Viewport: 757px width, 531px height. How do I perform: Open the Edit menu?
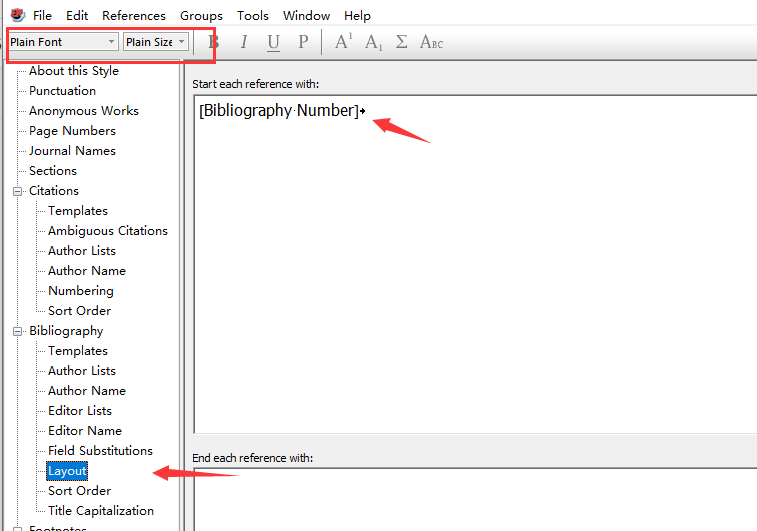77,15
